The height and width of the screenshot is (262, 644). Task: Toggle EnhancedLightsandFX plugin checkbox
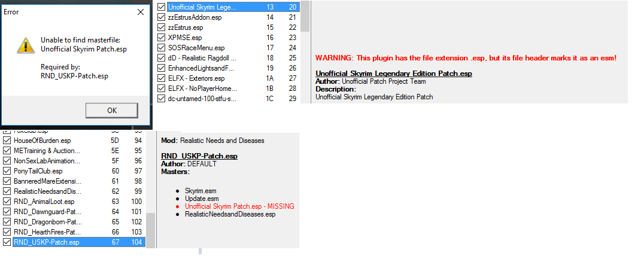pos(162,68)
